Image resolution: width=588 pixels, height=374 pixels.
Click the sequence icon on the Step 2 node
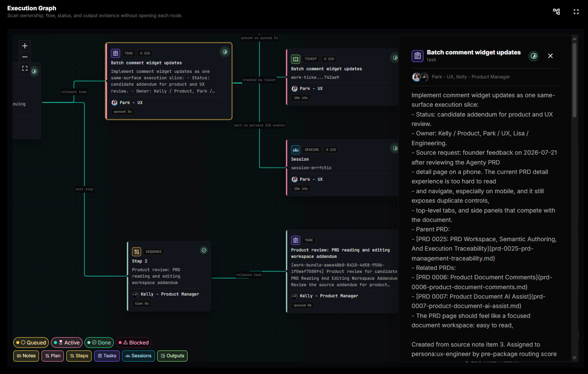(137, 251)
